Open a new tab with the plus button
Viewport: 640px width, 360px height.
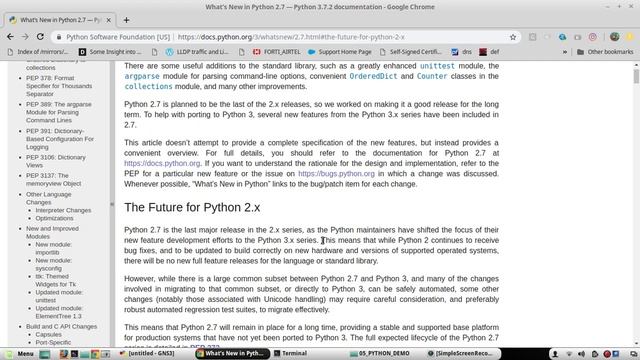pyautogui.click(x=126, y=20)
